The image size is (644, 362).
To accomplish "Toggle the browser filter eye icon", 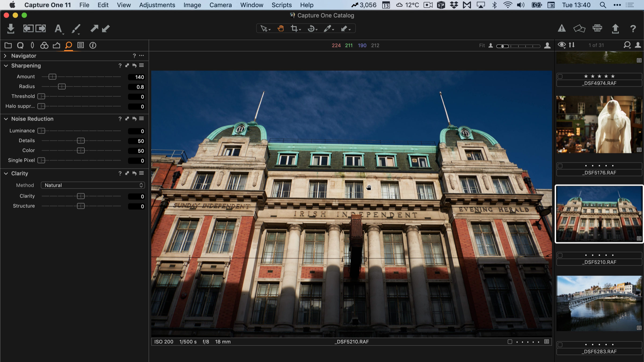I will coord(562,45).
